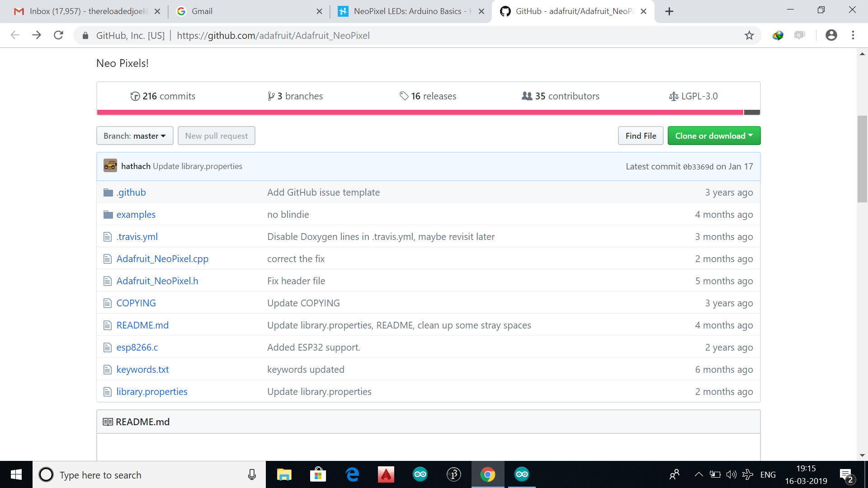This screenshot has width=868, height=488.
Task: Click the commits history clock icon
Action: pyautogui.click(x=135, y=96)
